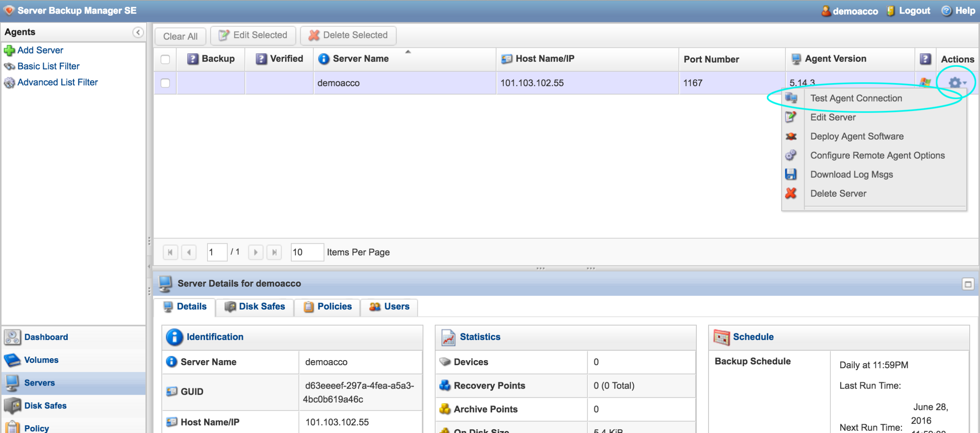Select Download Log Msgs menu entry
This screenshot has width=980, height=433.
coord(851,175)
